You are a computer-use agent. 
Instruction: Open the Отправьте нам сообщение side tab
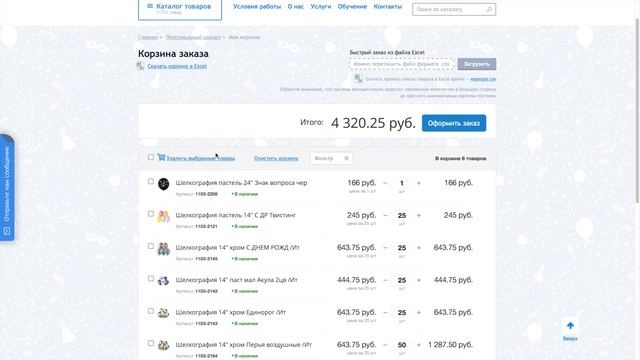(7, 188)
